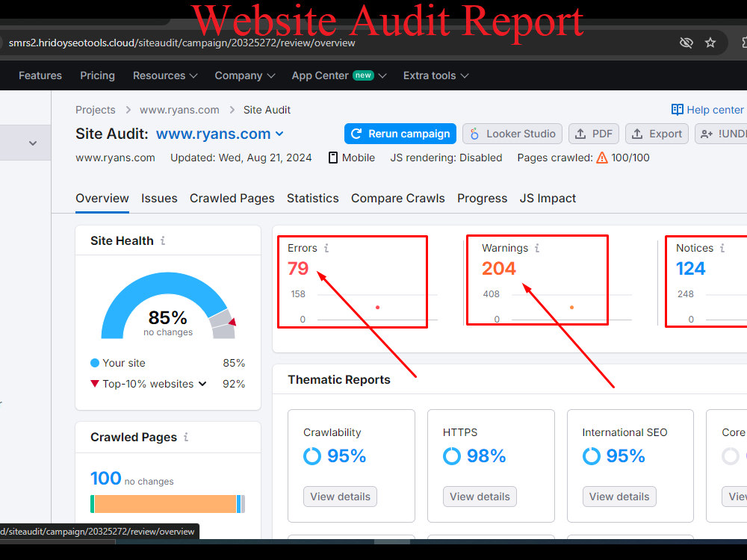
Task: Click the blue Your site legend dot
Action: [x=95, y=363]
